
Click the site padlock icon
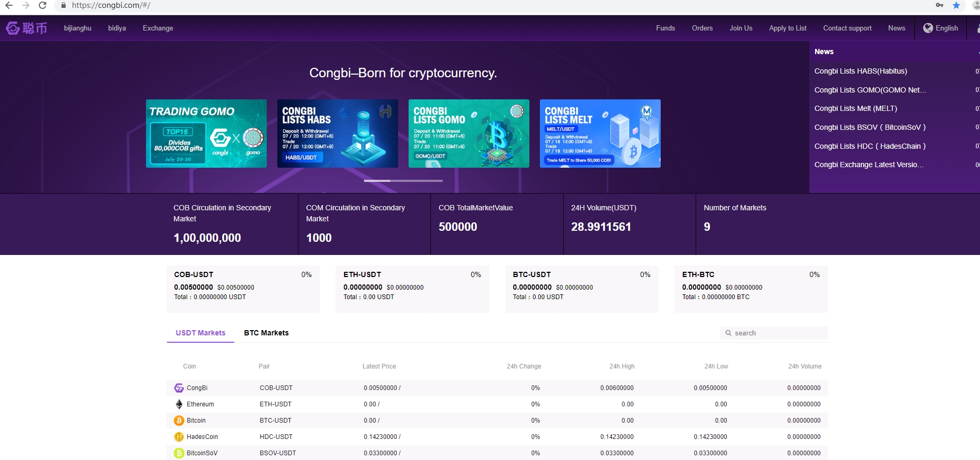[64, 5]
